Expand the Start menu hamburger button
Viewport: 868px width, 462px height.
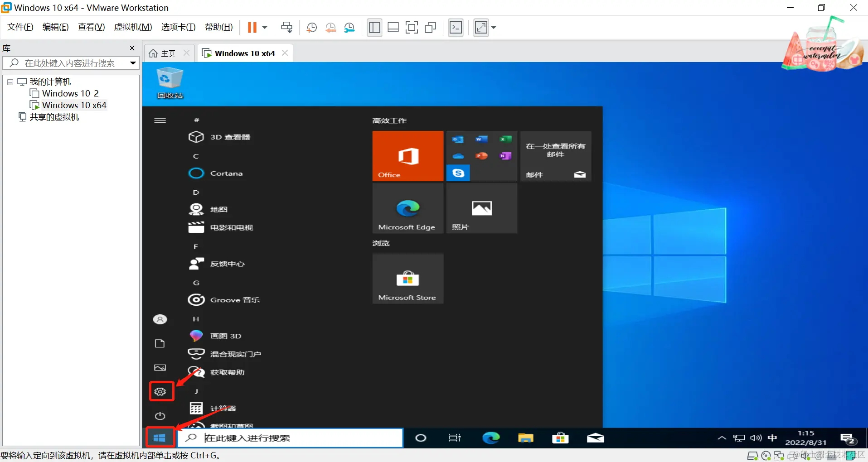(x=160, y=120)
